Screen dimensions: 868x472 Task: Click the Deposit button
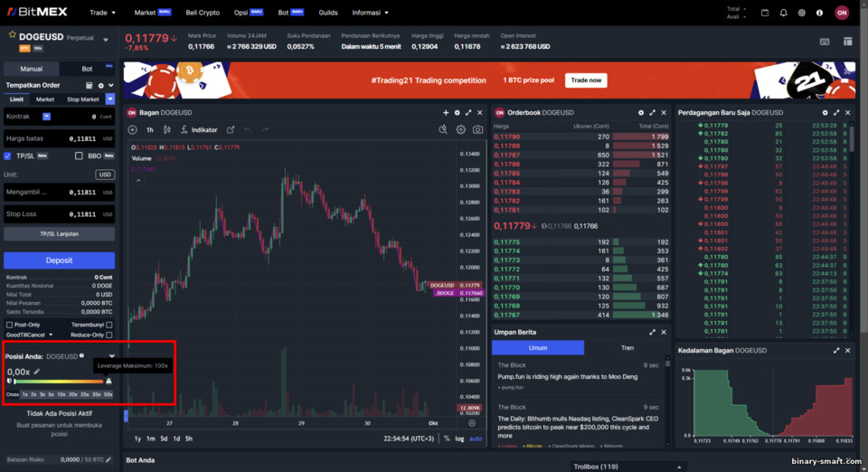coord(60,260)
